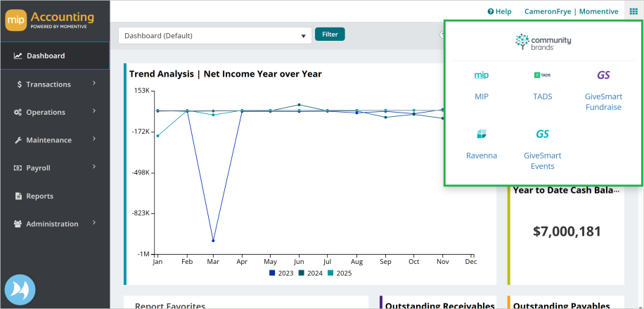Open the CameronFrye | Momentive user menu
644x309 pixels.
pos(572,11)
